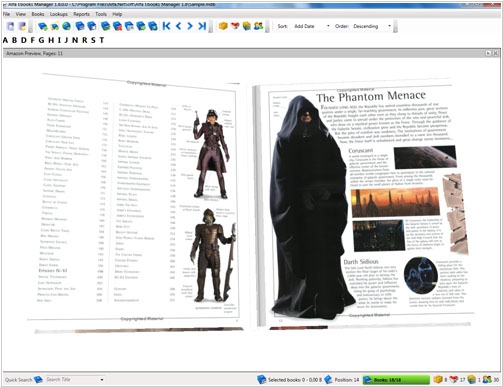Click the red heart wishlist toolbar icon
Screen dimensions: 503x387
[235, 26]
